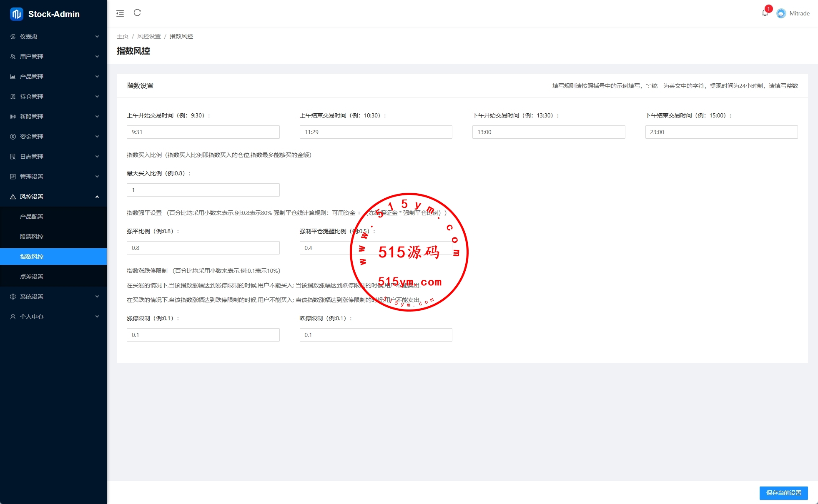The image size is (818, 504).
Task: Click the 跌停限制 input field
Action: click(x=376, y=335)
